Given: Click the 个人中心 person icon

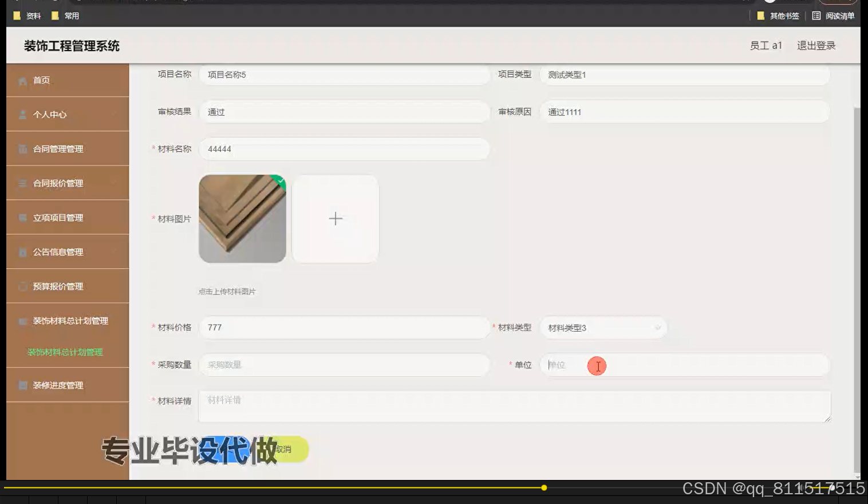Looking at the screenshot, I should [x=22, y=115].
